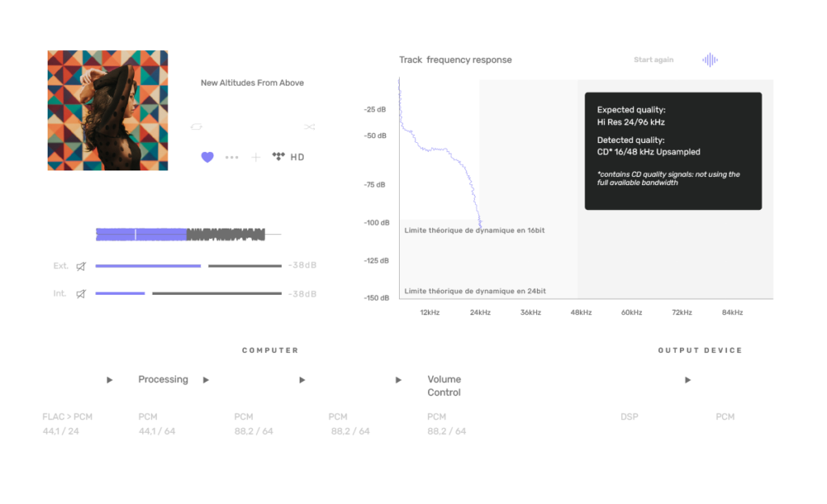Open the three-dot more options menu
The width and height of the screenshot is (827, 504).
click(232, 157)
